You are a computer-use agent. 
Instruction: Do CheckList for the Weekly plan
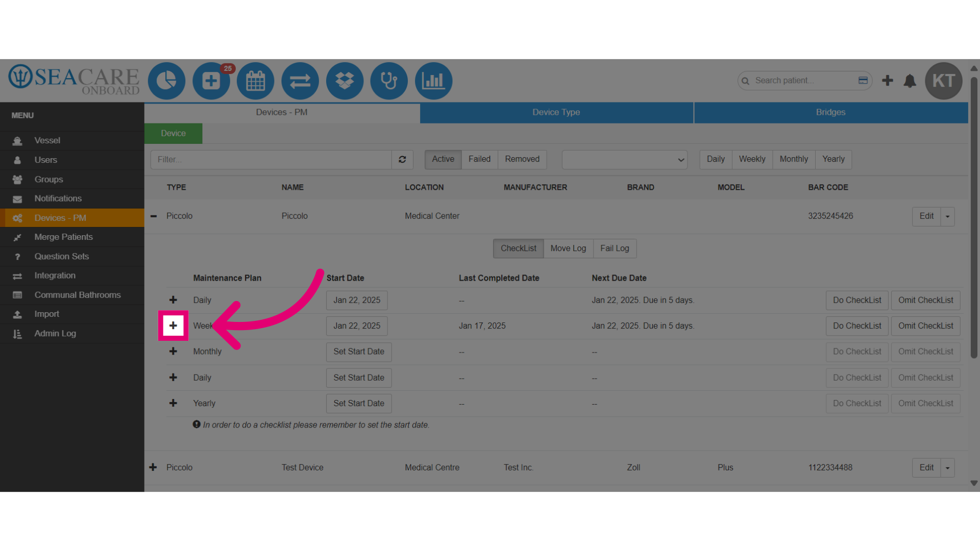pyautogui.click(x=857, y=326)
